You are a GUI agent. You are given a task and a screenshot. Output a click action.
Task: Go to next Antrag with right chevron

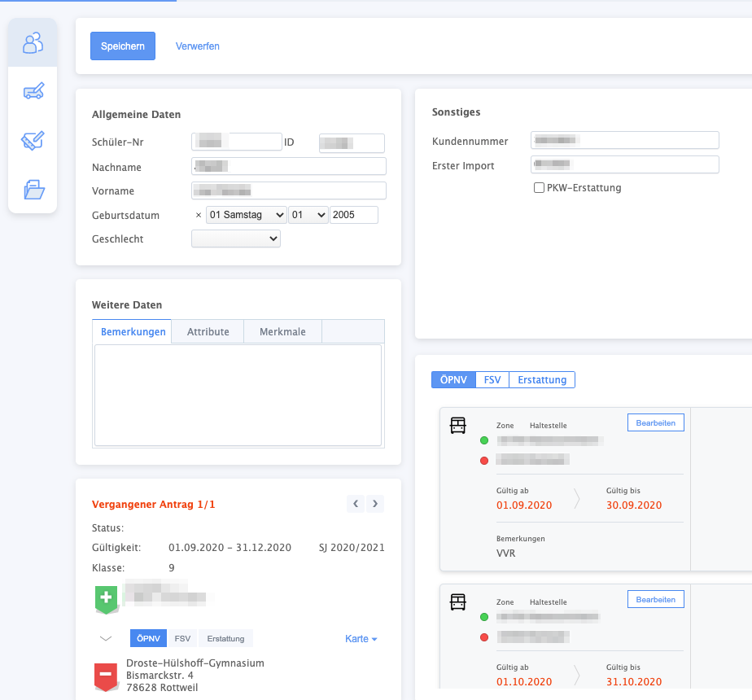click(x=375, y=504)
